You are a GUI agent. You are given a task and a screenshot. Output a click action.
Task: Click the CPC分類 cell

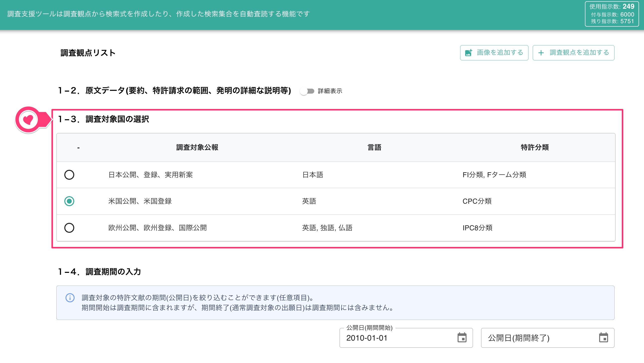point(477,201)
